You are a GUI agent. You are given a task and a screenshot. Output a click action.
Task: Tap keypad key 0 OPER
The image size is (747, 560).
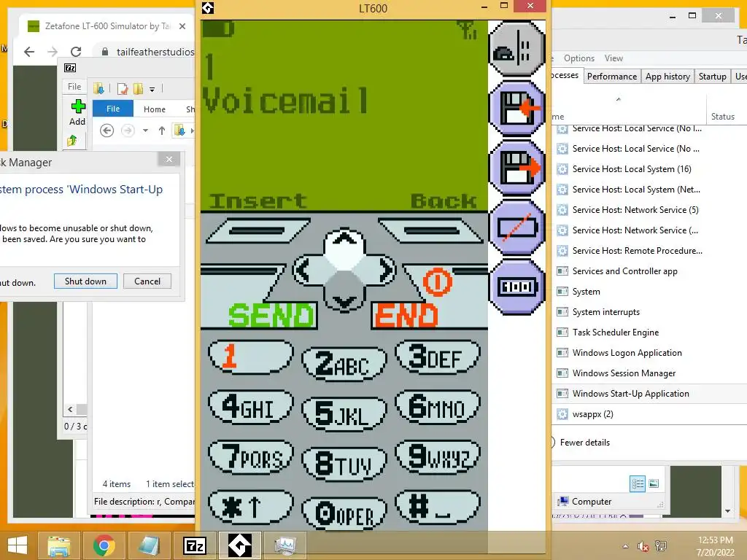pos(344,514)
